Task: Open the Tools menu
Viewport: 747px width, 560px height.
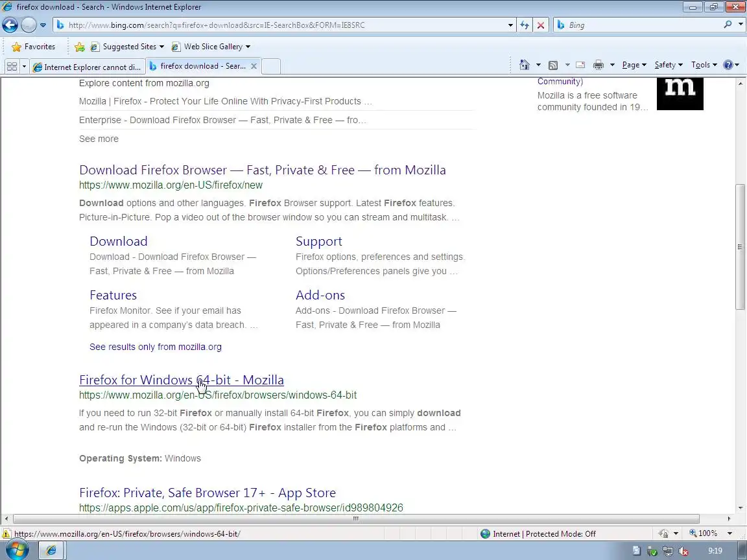Action: [704, 65]
